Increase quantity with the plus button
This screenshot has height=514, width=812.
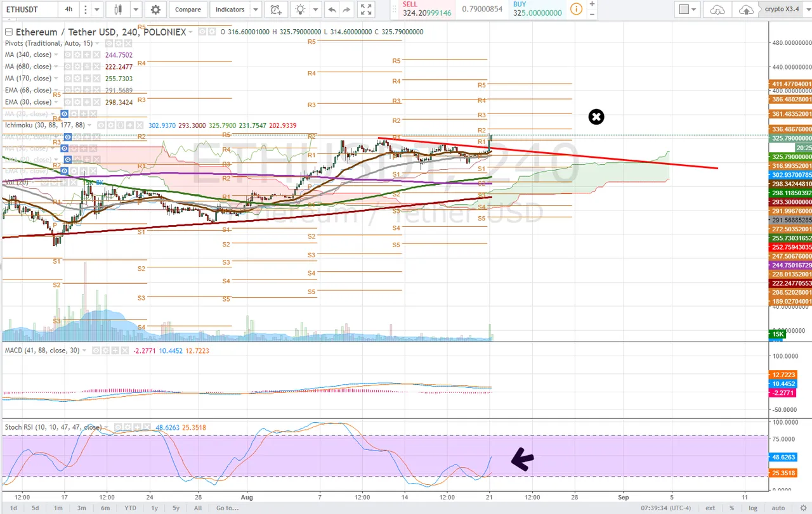click(x=592, y=4)
